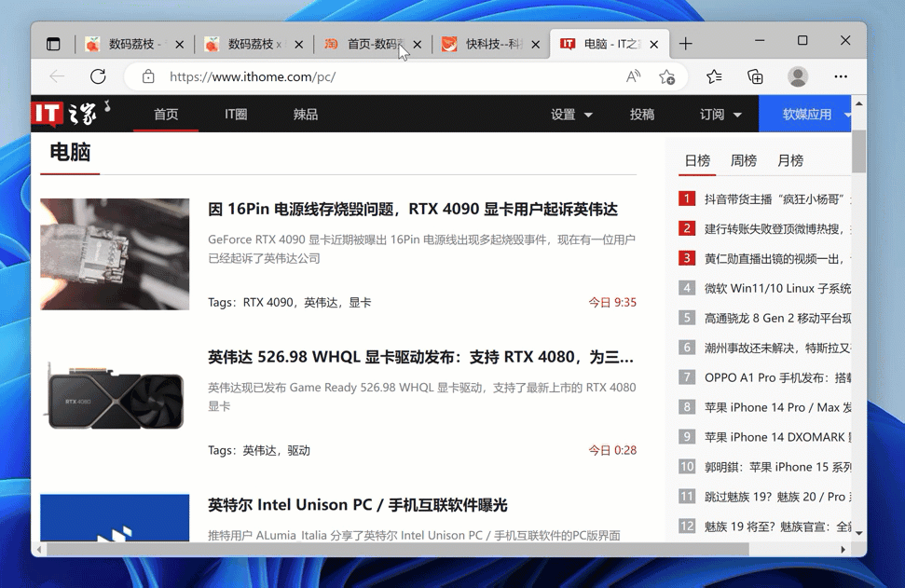Open a new tab with plus

[x=686, y=44]
